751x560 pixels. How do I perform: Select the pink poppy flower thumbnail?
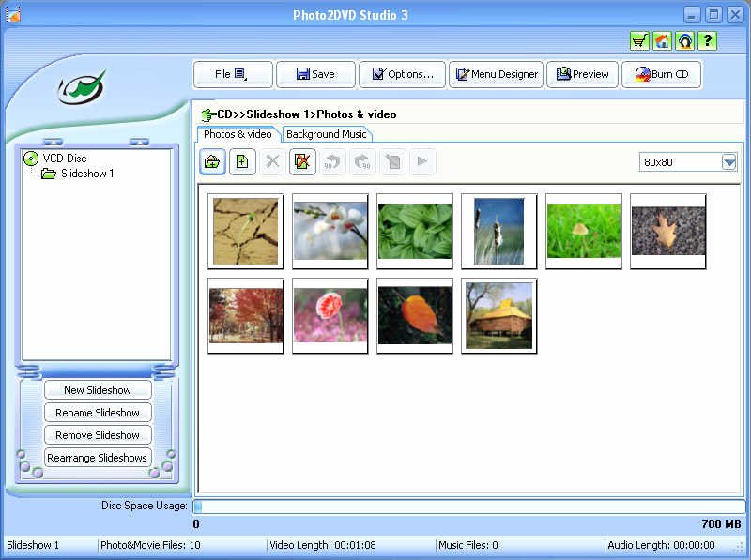tap(330, 316)
